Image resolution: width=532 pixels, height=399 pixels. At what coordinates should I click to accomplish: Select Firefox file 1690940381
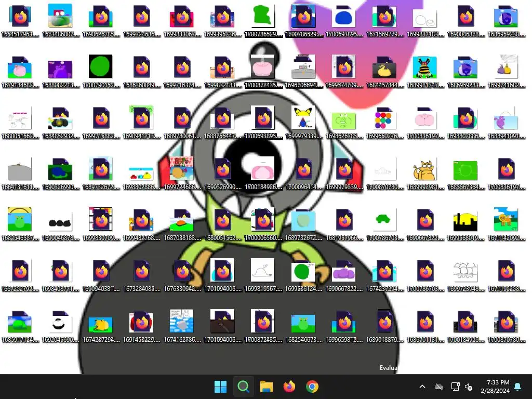click(x=101, y=275)
